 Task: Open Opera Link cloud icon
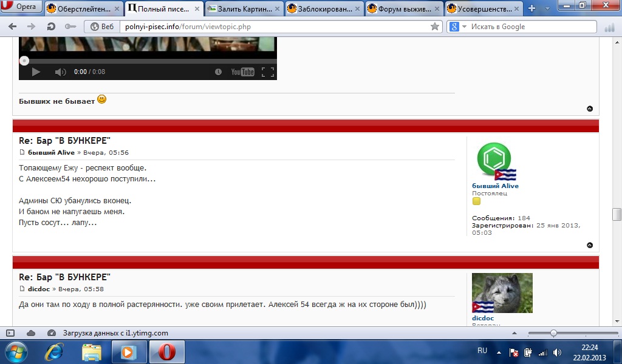coord(31,333)
